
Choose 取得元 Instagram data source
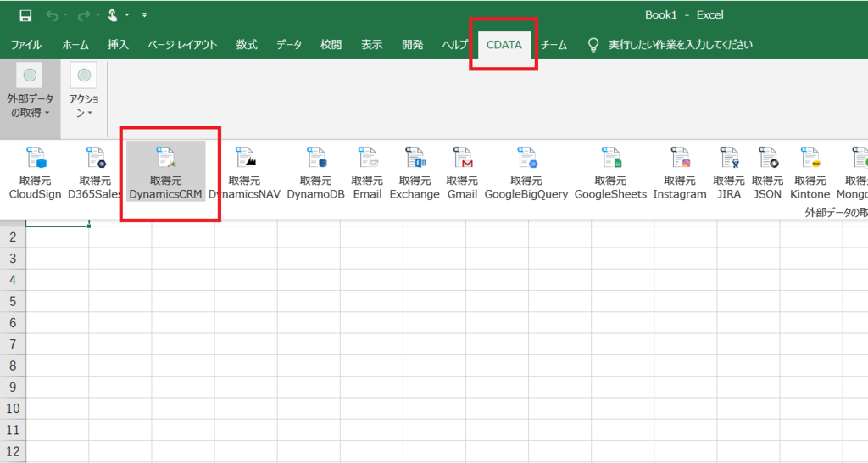[x=680, y=172]
